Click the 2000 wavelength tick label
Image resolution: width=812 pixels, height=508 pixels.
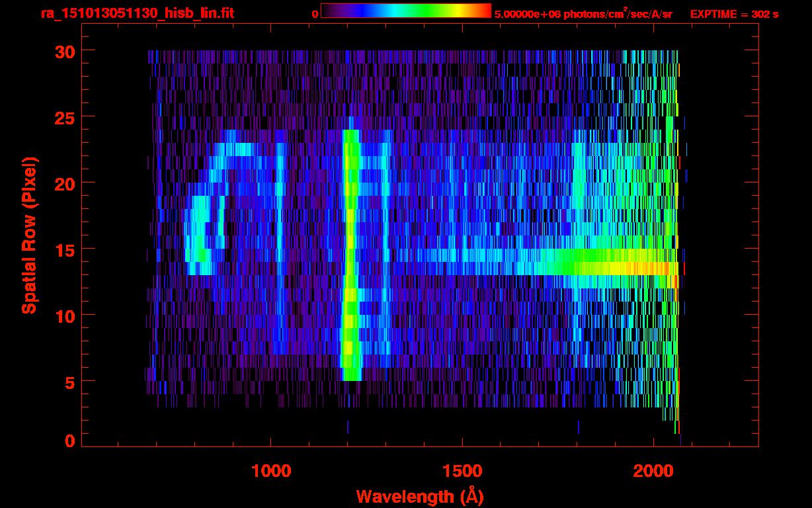tap(653, 470)
